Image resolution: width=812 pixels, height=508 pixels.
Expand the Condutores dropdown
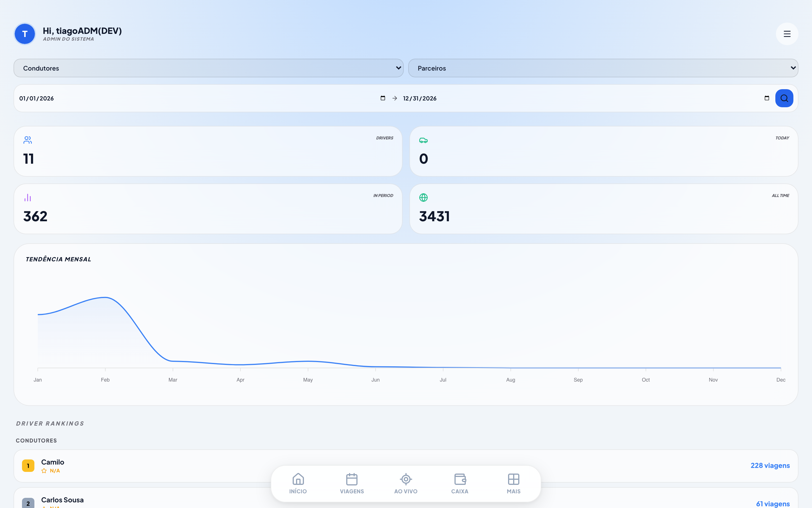208,68
